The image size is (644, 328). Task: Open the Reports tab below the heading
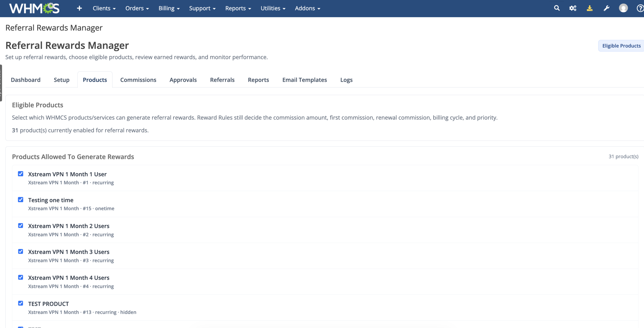click(x=258, y=80)
